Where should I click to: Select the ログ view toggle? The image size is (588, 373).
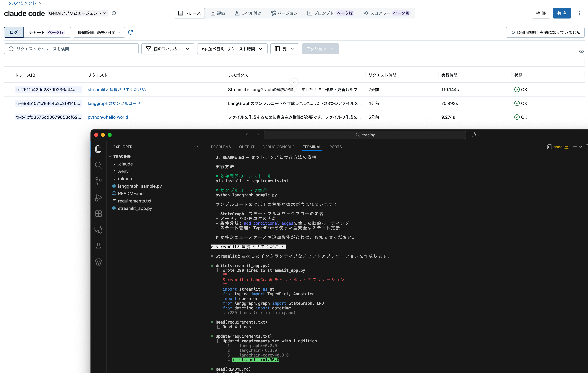coord(14,32)
